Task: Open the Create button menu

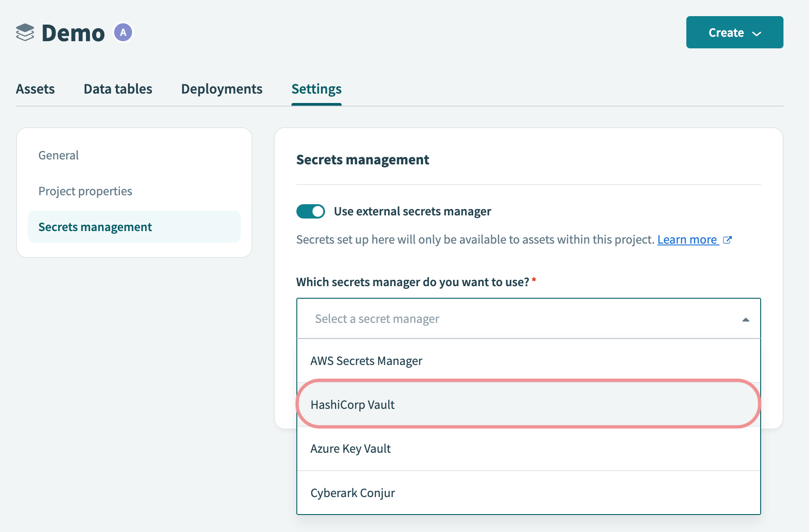Action: tap(735, 32)
